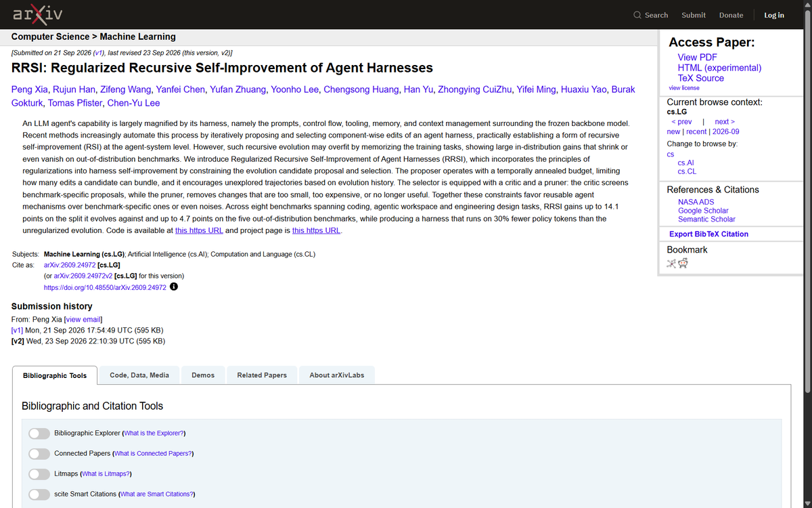Click the paper title heading text
The image size is (812, 508).
(222, 68)
